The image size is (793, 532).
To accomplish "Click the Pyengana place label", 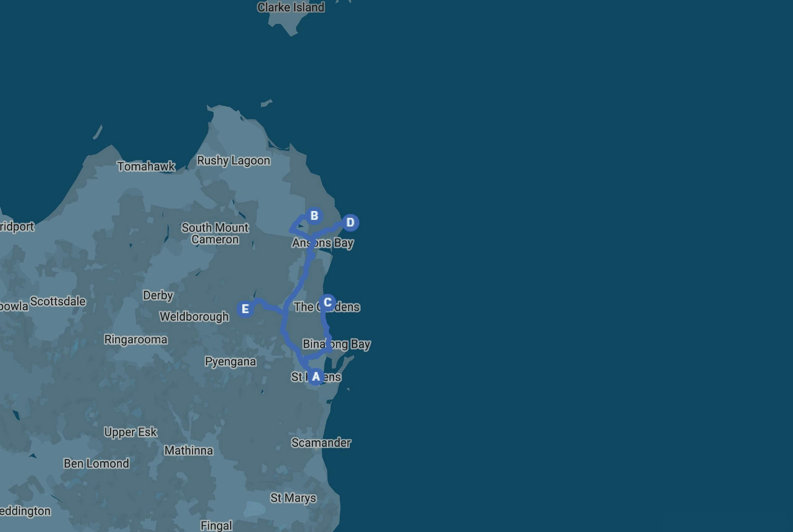I will point(230,362).
